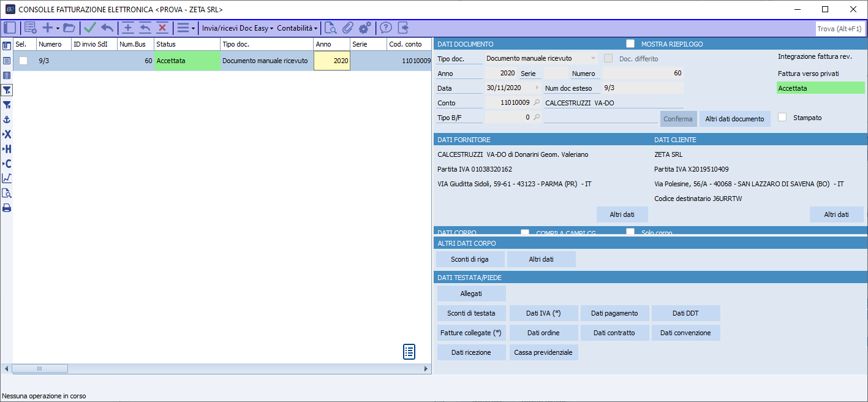Open Dati IVA (*) button

coord(543,313)
